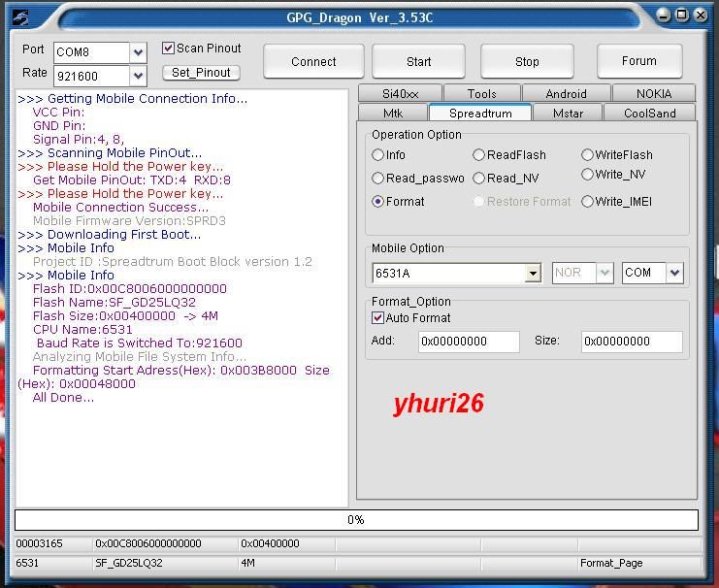The image size is (719, 588).
Task: Open the COM8 port dropdown
Action: (138, 52)
